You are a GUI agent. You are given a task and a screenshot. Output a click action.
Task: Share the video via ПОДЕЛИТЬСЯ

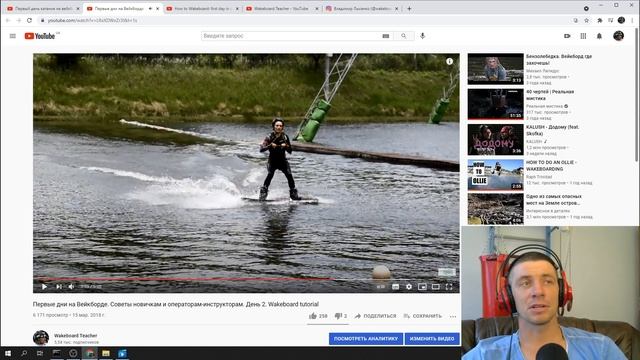pos(375,316)
